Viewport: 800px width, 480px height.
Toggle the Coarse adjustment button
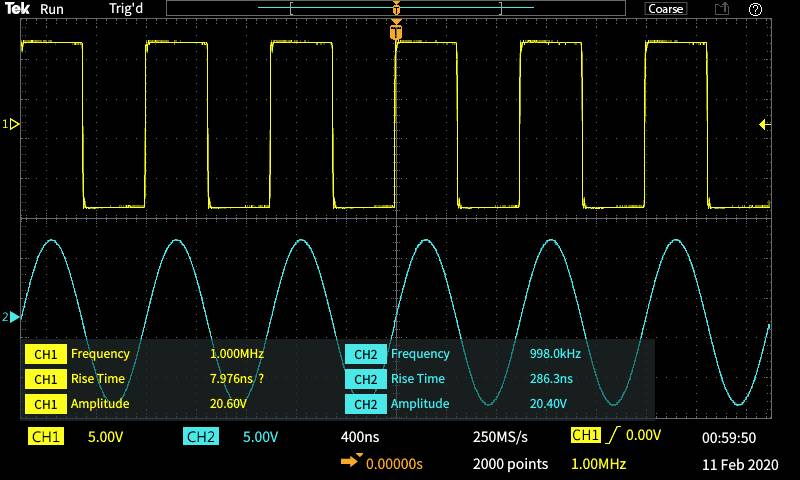(x=665, y=9)
